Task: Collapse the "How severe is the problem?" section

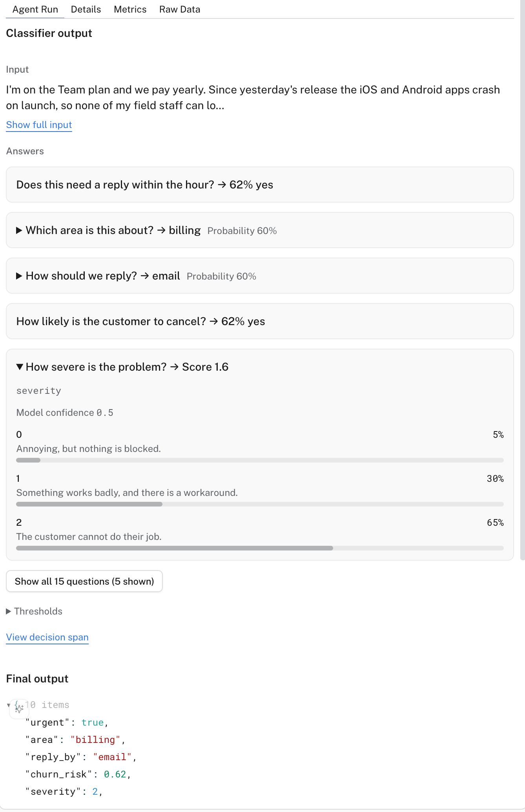Action: pos(19,367)
